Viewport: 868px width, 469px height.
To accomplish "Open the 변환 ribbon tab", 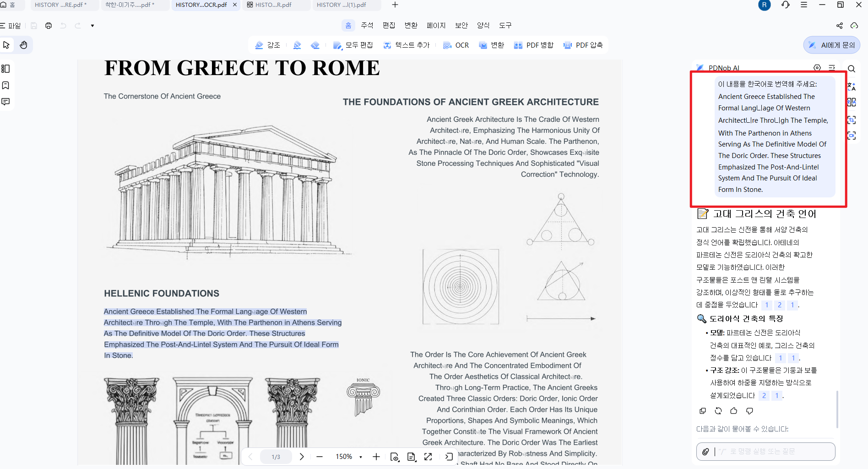I will coord(411,26).
